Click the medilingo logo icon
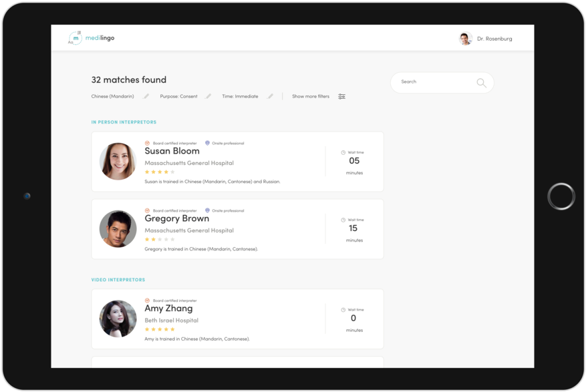The height and width of the screenshot is (392, 586). click(75, 38)
